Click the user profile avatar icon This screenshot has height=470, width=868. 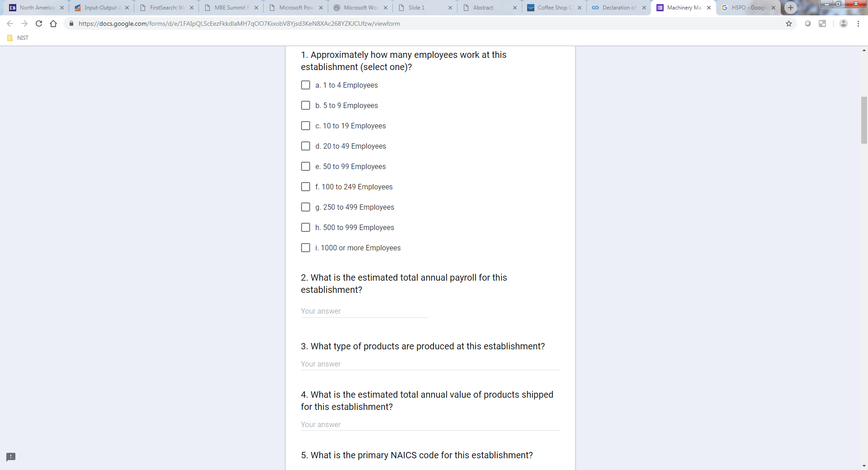point(843,23)
